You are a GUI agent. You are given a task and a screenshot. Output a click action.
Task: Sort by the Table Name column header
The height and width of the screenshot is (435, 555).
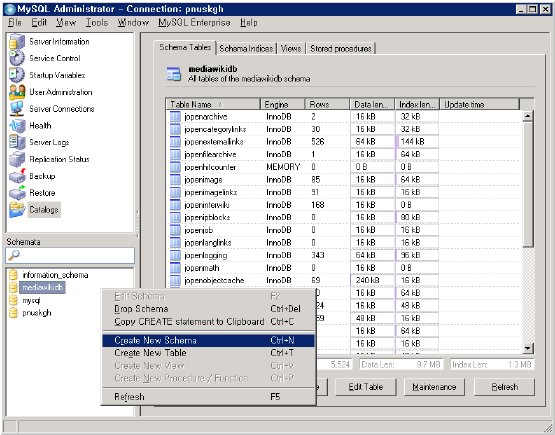coord(213,104)
